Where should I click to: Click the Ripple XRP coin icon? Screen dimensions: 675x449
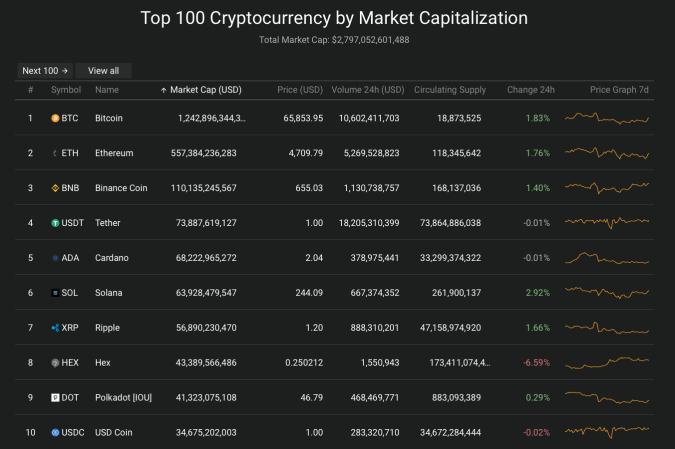coord(55,328)
